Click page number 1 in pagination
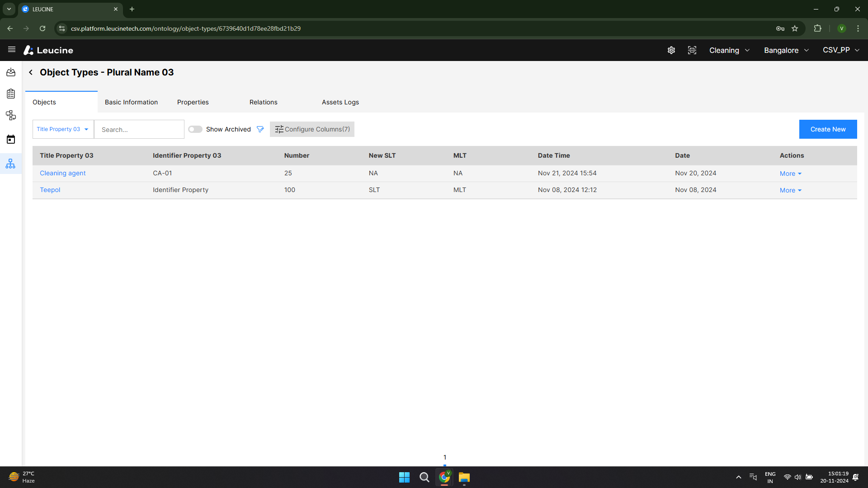Viewport: 868px width, 488px height. (445, 457)
